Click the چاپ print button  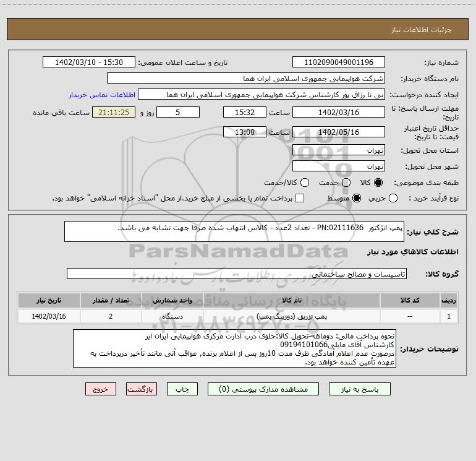182,389
